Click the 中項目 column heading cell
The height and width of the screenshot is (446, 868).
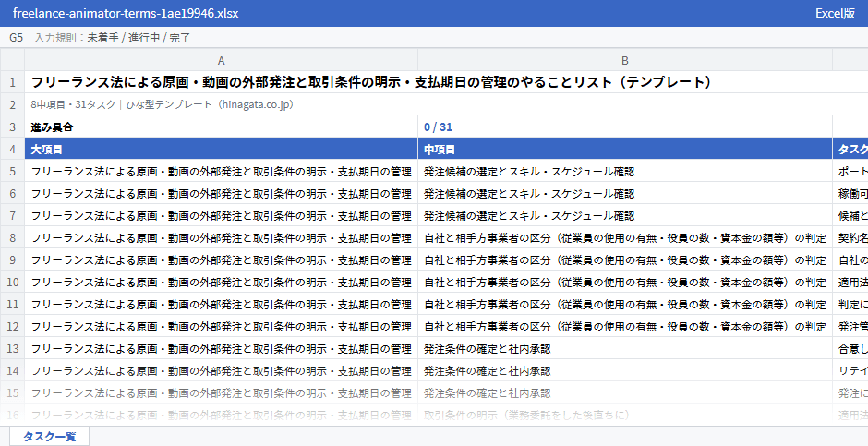pos(625,149)
